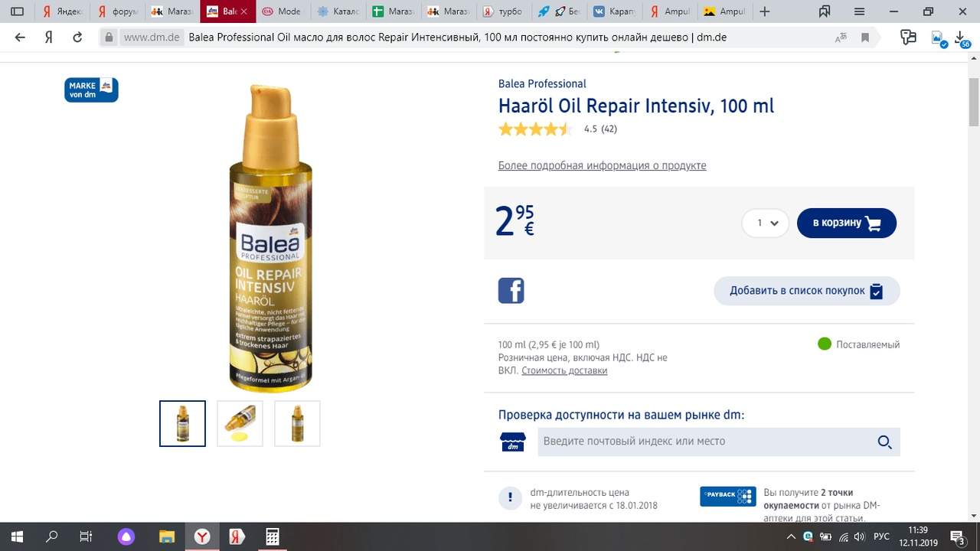Screen dimensions: 980x551
Task: Open File Explorer from taskbar
Action: click(167, 536)
